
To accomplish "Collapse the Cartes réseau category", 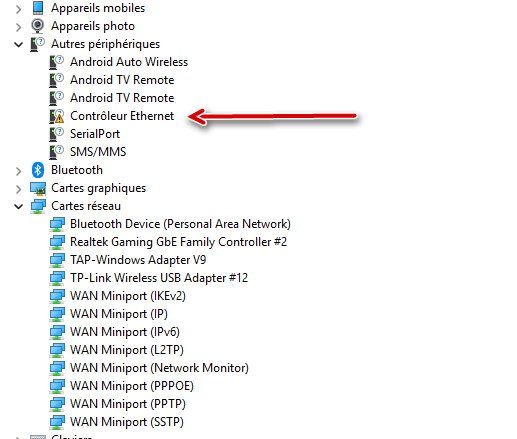I will click(19, 206).
